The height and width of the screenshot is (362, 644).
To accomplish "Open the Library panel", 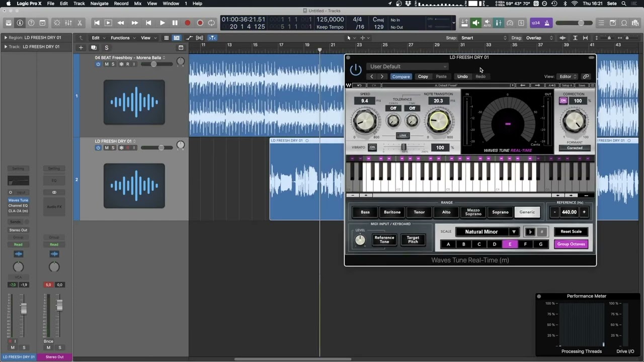I will tap(9, 23).
